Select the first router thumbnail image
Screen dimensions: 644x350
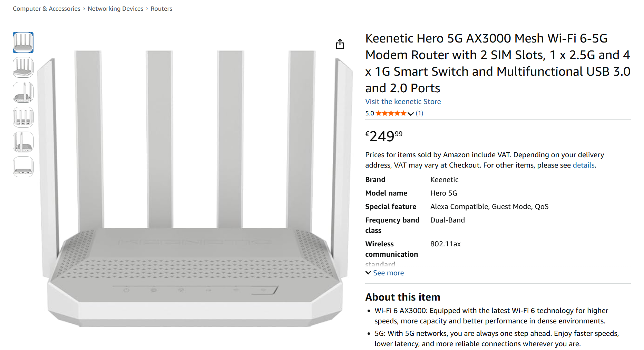coord(23,42)
